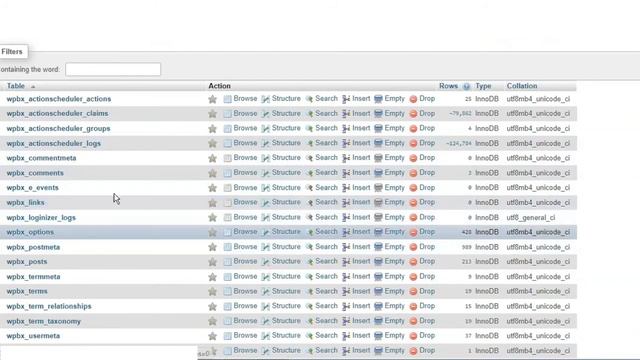640x360 pixels.
Task: Open the wpbx_postmeta table
Action: 33,247
